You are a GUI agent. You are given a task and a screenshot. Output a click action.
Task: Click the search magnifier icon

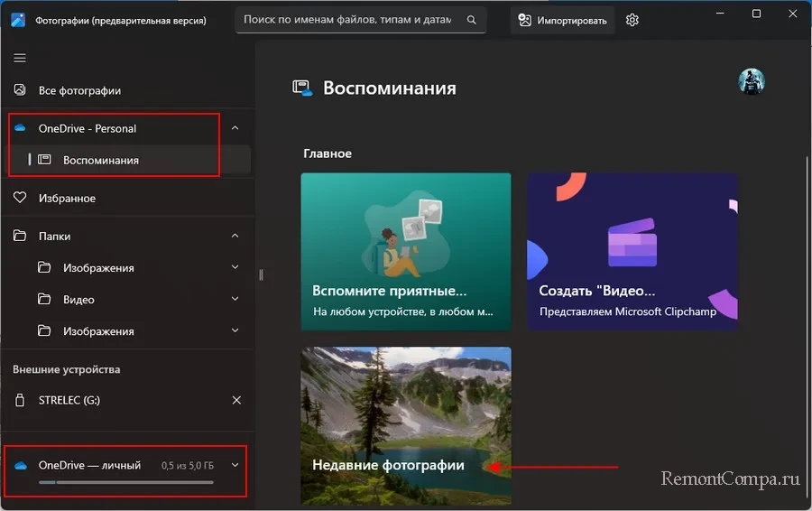tap(471, 20)
